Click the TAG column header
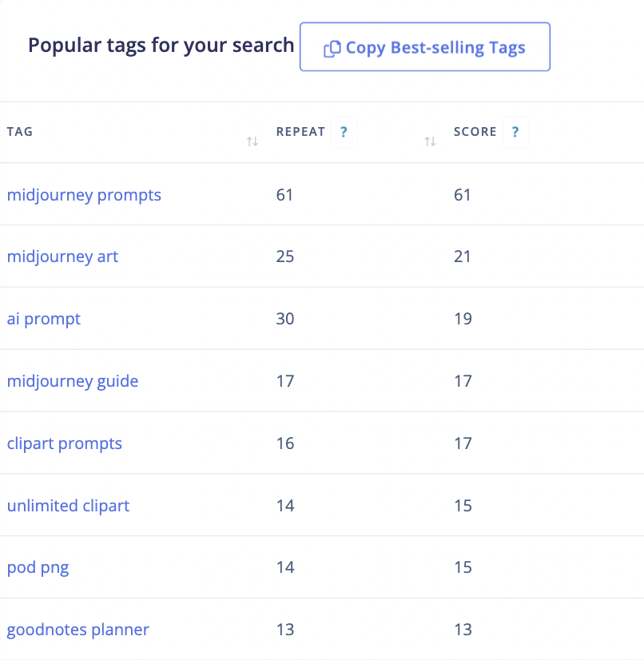 [20, 132]
